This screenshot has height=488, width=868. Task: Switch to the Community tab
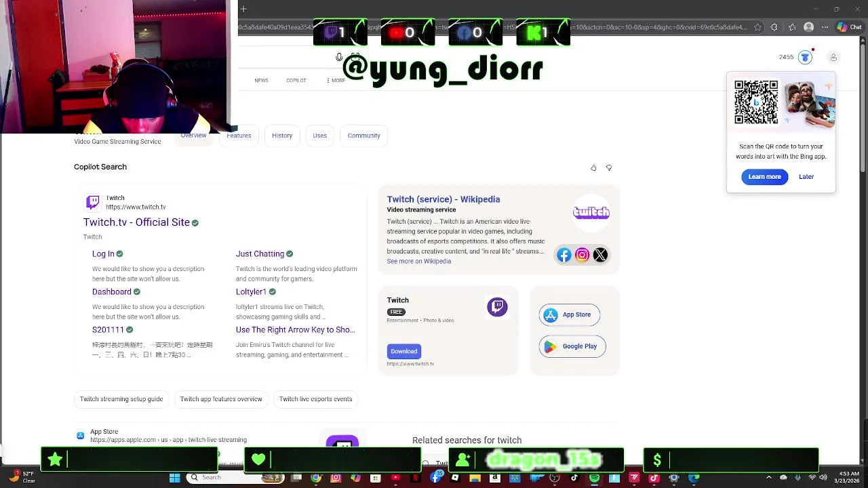click(364, 136)
